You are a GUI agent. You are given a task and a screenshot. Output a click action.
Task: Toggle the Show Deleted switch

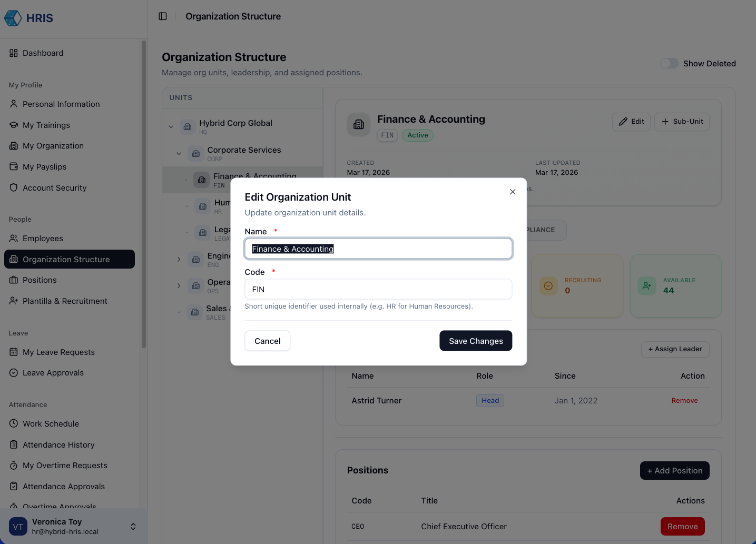pyautogui.click(x=669, y=64)
